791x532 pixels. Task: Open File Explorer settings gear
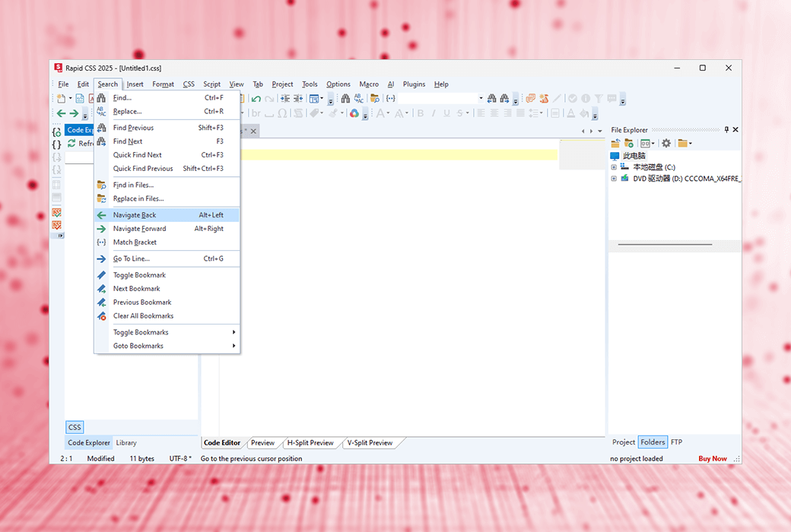(666, 143)
